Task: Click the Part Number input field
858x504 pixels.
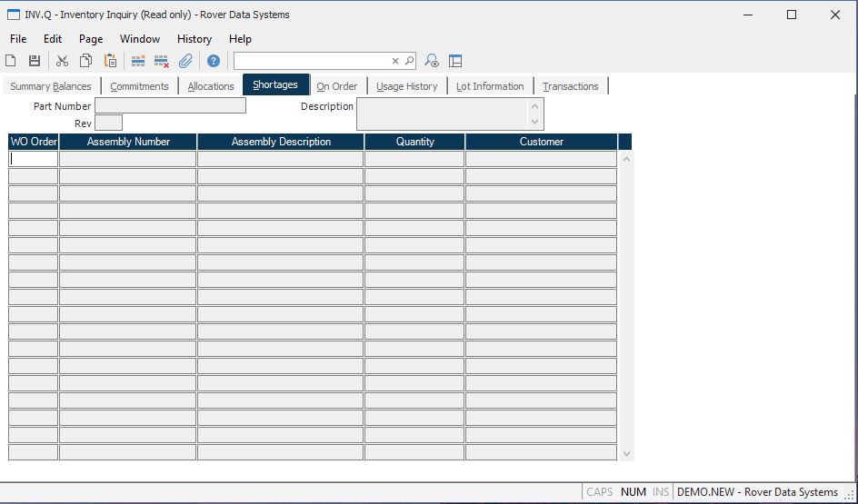Action: pos(170,106)
